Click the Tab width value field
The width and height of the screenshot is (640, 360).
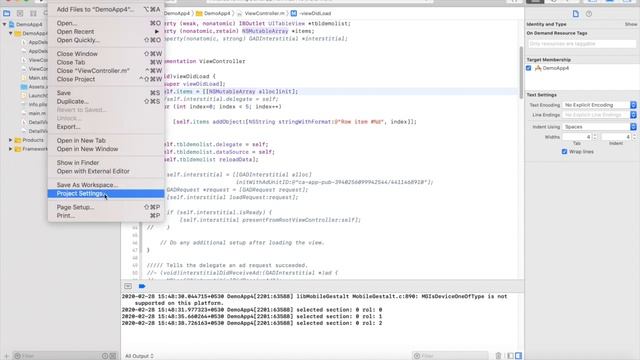point(577,137)
